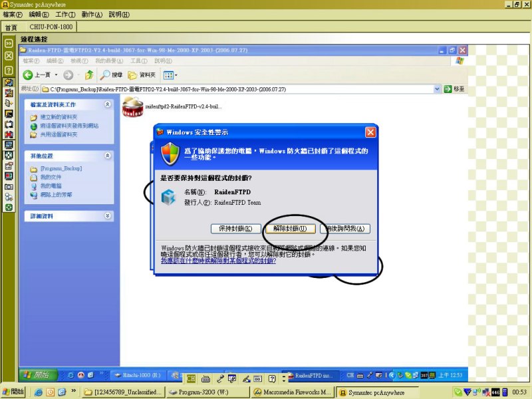Click Internet Explorer icon in local quick launch

(x=39, y=392)
